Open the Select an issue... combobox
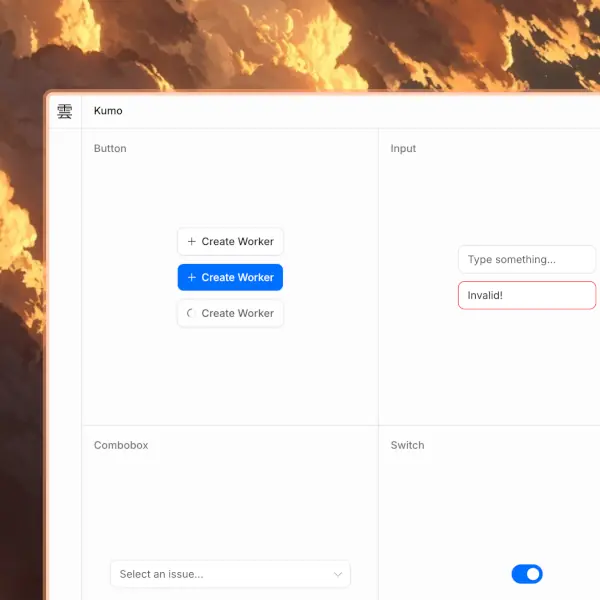This screenshot has height=600, width=600. pyautogui.click(x=230, y=574)
